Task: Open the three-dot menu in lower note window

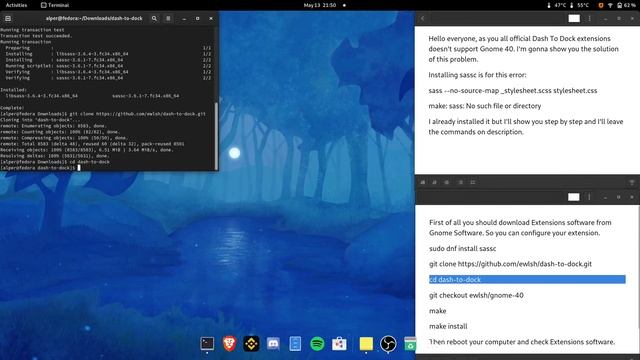Action: [589, 197]
